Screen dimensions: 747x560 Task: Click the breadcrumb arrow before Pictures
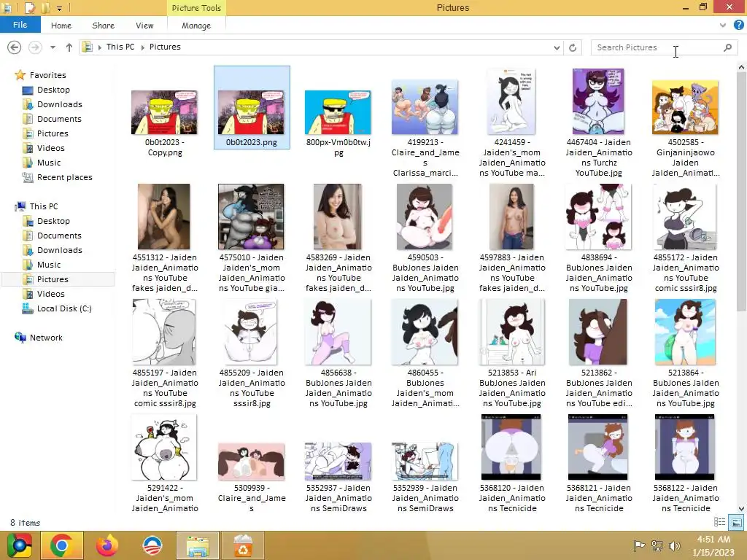coord(142,47)
